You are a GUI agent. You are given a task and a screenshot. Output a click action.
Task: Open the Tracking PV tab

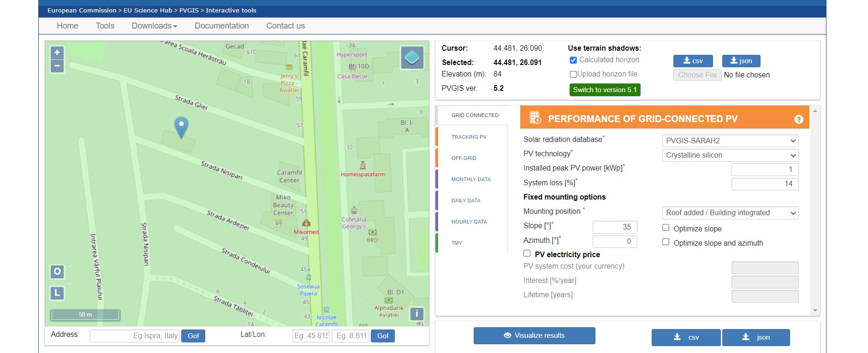pos(469,137)
